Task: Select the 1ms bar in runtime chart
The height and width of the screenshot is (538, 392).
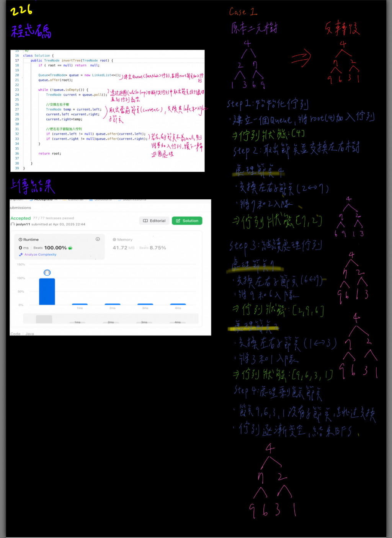Action: (80, 304)
